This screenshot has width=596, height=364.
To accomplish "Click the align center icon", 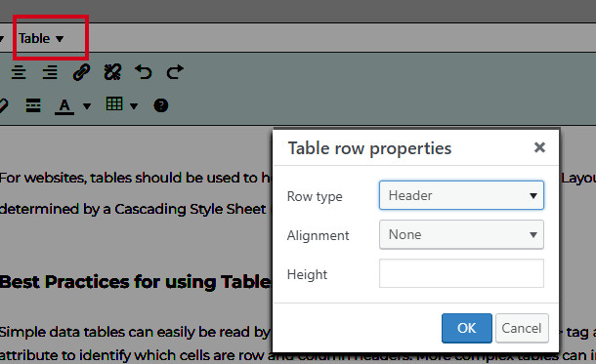I will pyautogui.click(x=19, y=72).
